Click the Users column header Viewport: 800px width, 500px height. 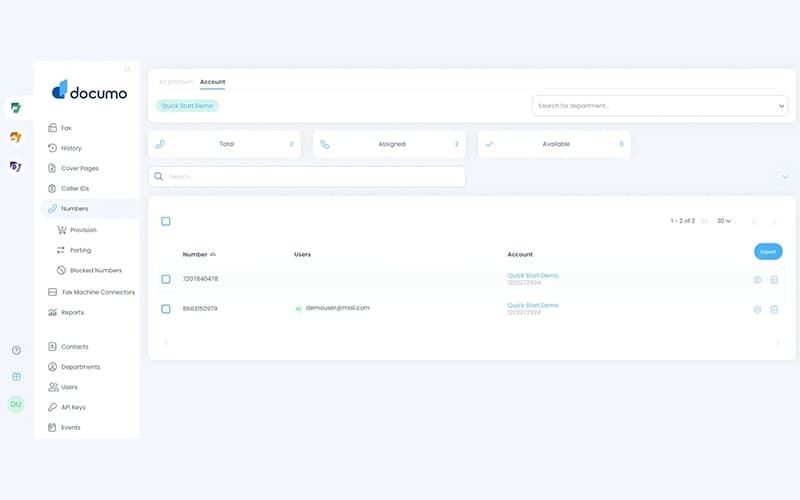(x=302, y=254)
